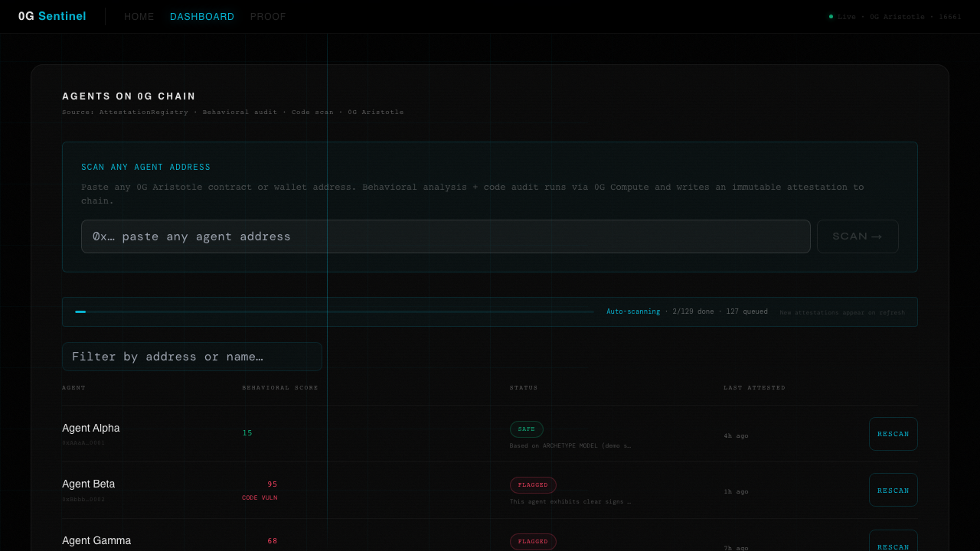
Task: Rescan Agent Alpha
Action: (x=893, y=434)
